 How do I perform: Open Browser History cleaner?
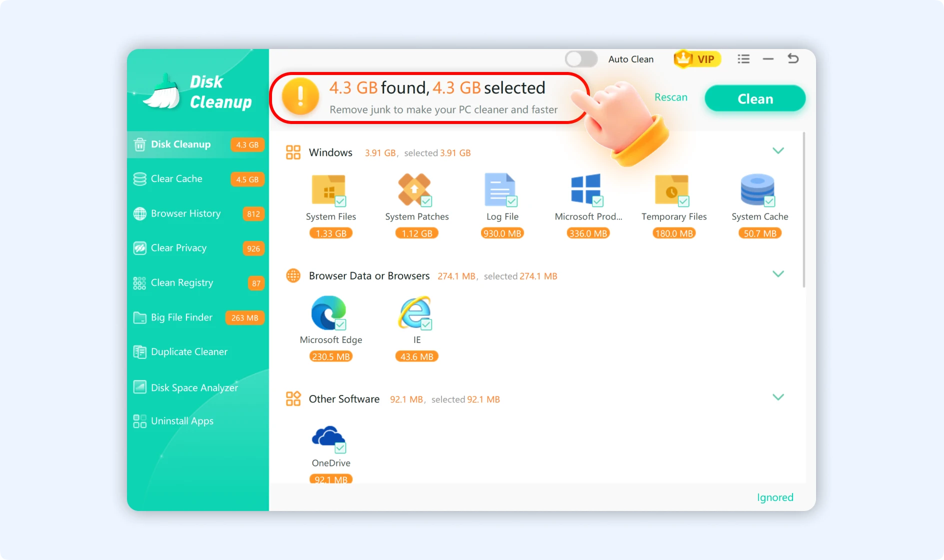[x=185, y=213]
